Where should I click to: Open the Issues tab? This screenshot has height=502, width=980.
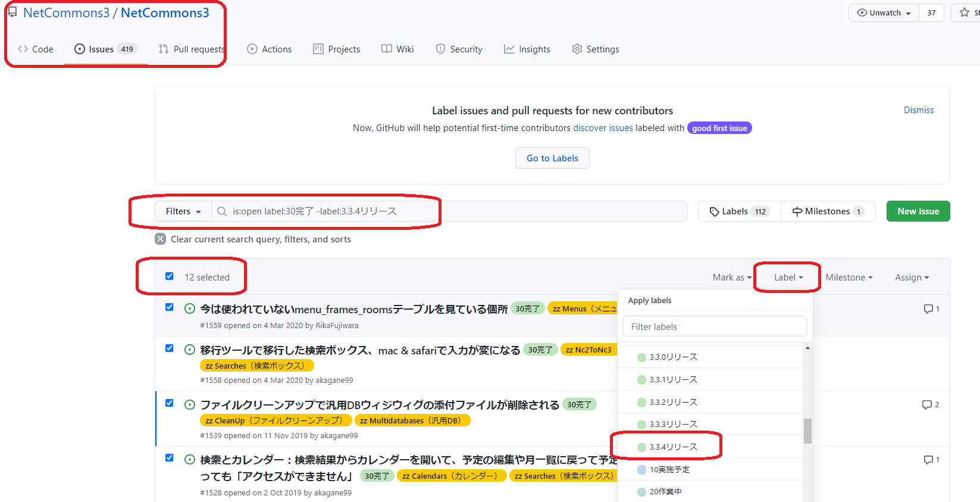click(105, 49)
